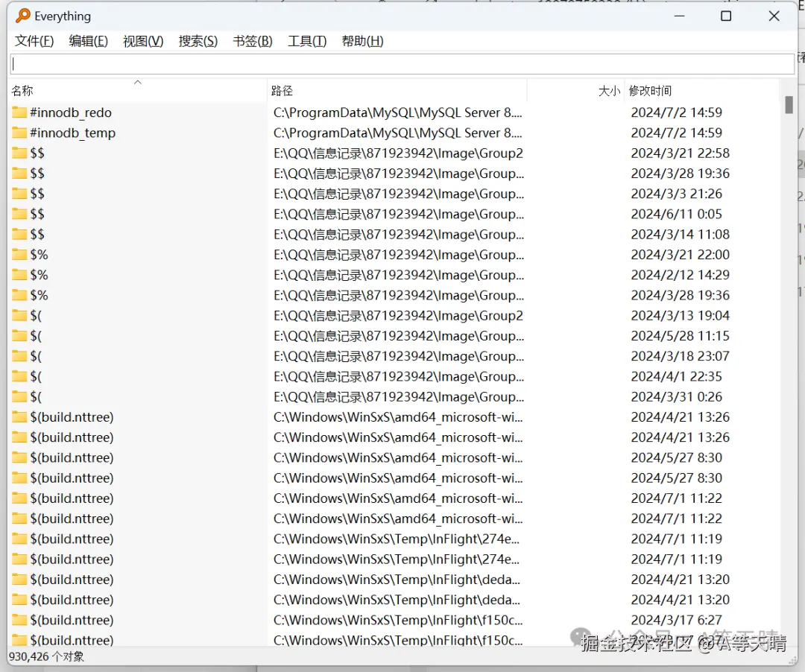Click folder icon of $$ row dated 2024/3/3 21:26
This screenshot has height=672, width=805.
point(19,194)
